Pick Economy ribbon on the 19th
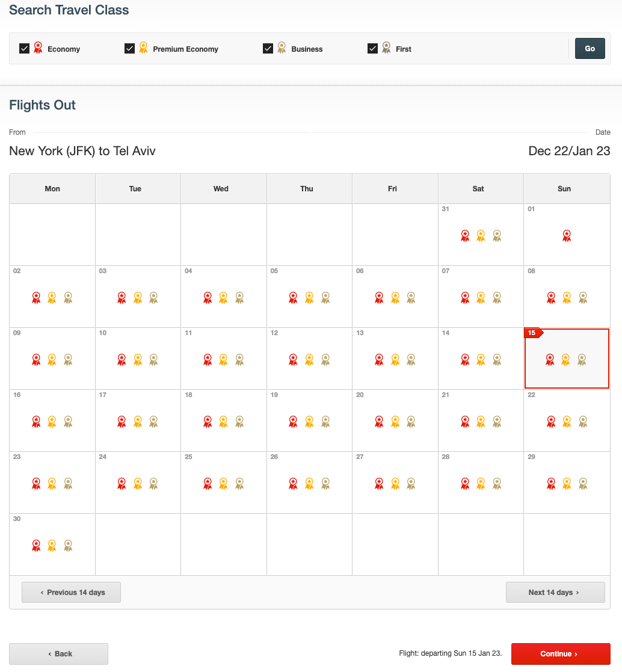This screenshot has width=622, height=672. coord(293,422)
